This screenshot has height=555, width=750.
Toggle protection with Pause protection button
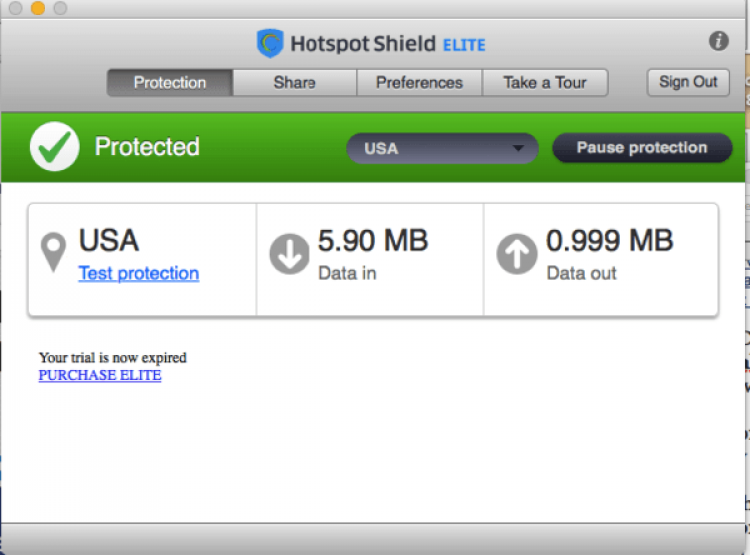pos(641,148)
